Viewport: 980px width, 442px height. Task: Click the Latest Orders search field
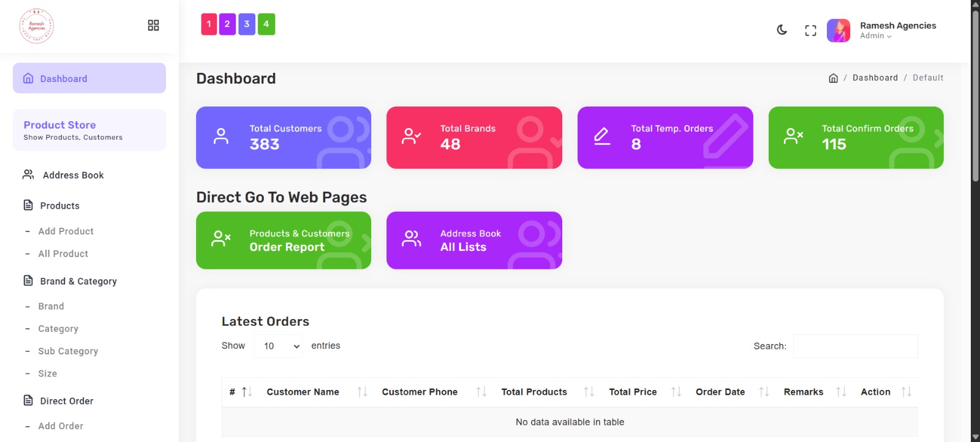click(x=855, y=346)
